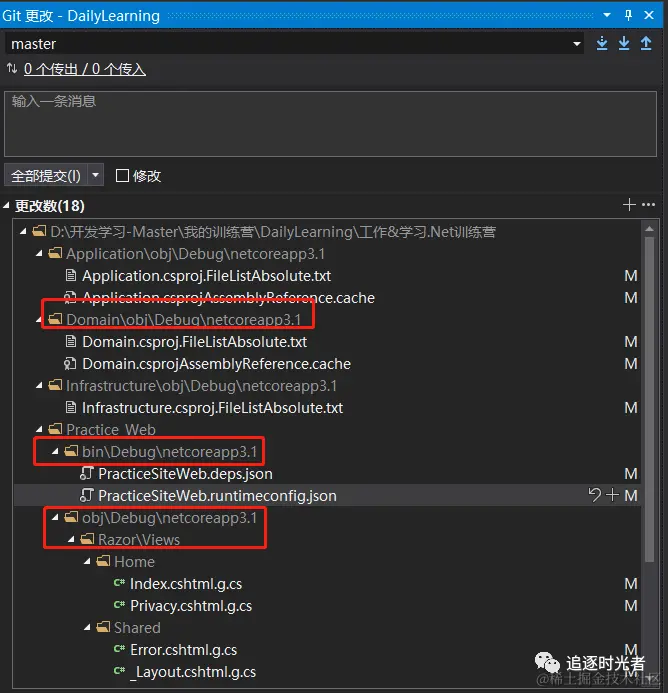This screenshot has height=693, width=668.
Task: Collapse the obj\Debug\netcoreapp3.1 folder under Practice Web
Action: coord(55,517)
